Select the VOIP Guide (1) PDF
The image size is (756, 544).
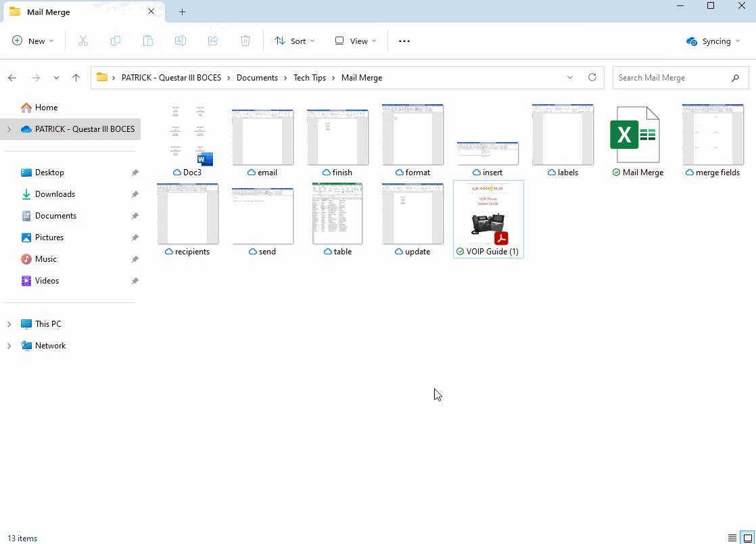pyautogui.click(x=488, y=219)
